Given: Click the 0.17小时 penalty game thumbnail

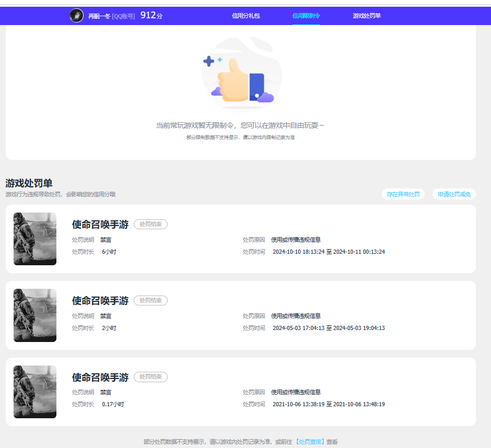Looking at the screenshot, I should [35, 392].
